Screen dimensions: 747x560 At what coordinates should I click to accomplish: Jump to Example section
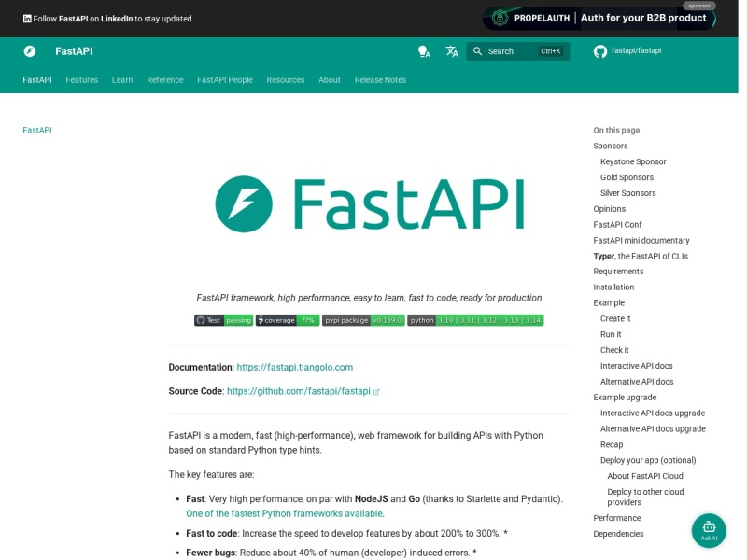coord(609,302)
